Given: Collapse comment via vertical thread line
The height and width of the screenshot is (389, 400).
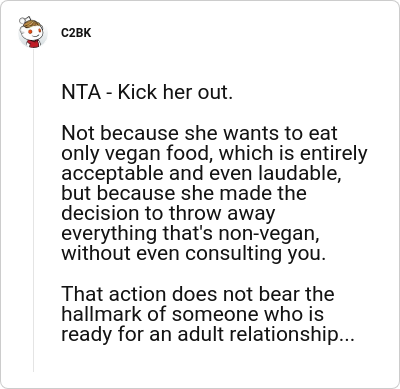Looking at the screenshot, I should click(33, 210).
